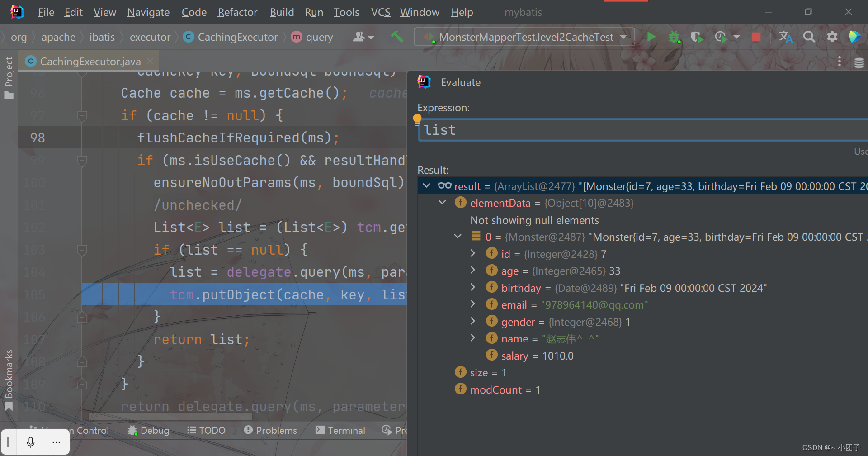
Task: Open the Project side panel
Action: point(9,77)
